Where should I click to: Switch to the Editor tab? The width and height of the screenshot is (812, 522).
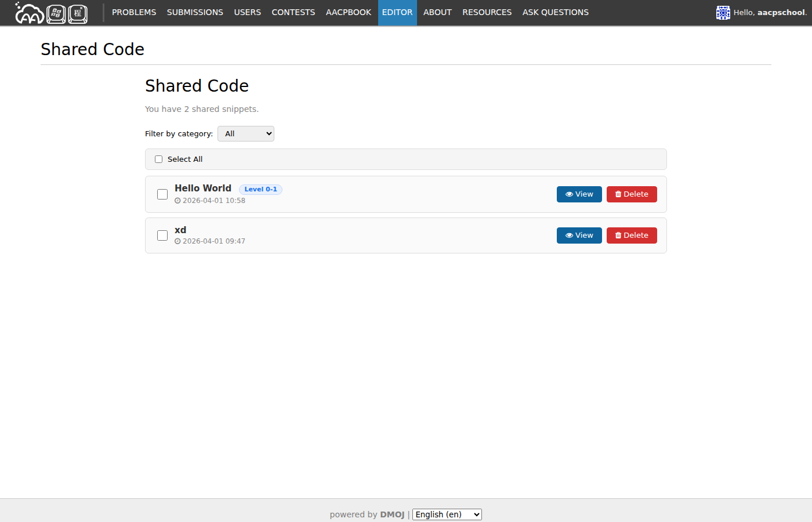point(397,13)
